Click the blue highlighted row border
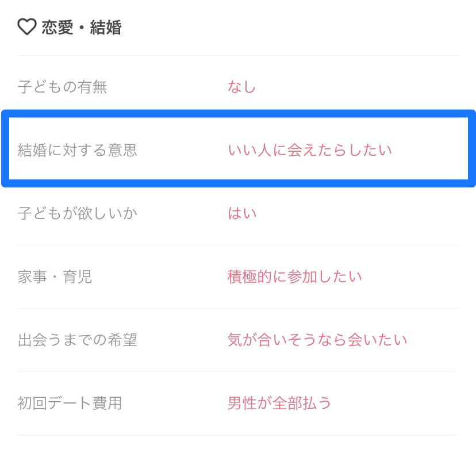The height and width of the screenshot is (461, 476). (x=239, y=113)
